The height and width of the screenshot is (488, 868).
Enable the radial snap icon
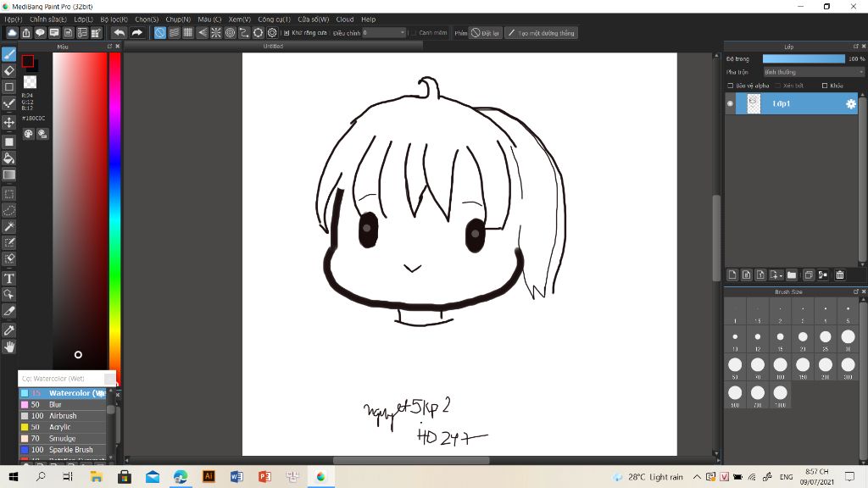216,33
